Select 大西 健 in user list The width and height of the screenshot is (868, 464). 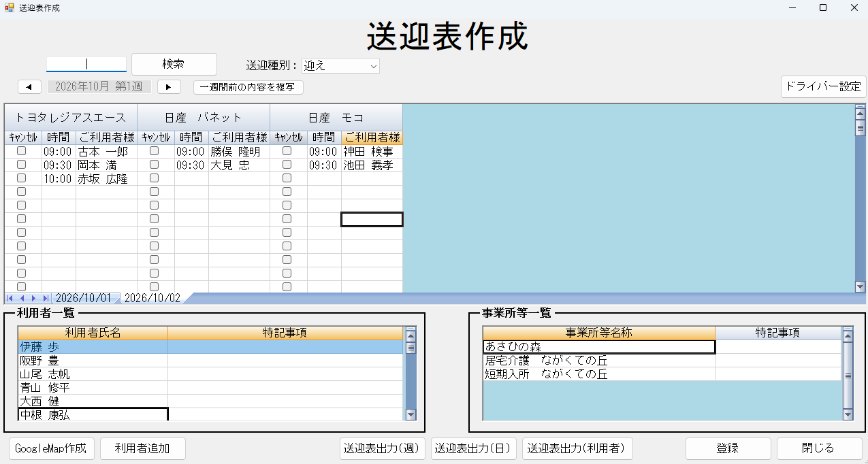click(93, 401)
